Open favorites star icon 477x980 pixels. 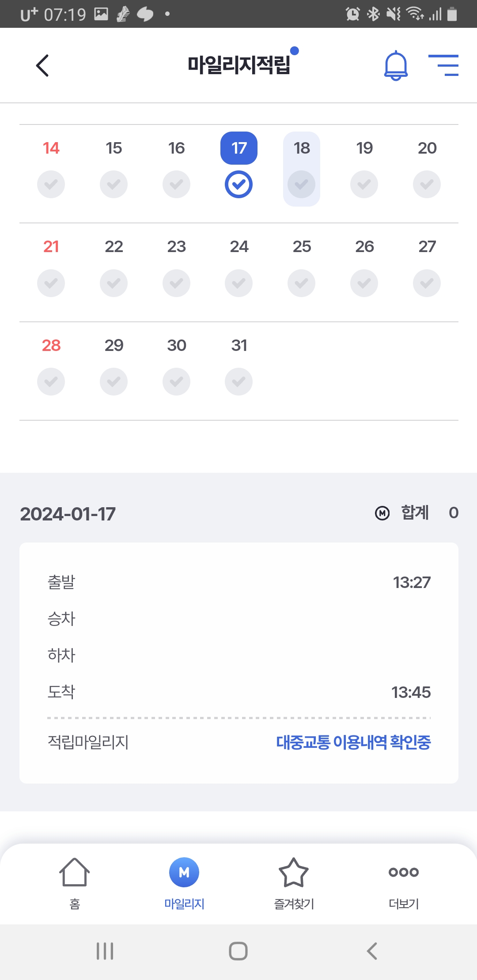pyautogui.click(x=294, y=872)
